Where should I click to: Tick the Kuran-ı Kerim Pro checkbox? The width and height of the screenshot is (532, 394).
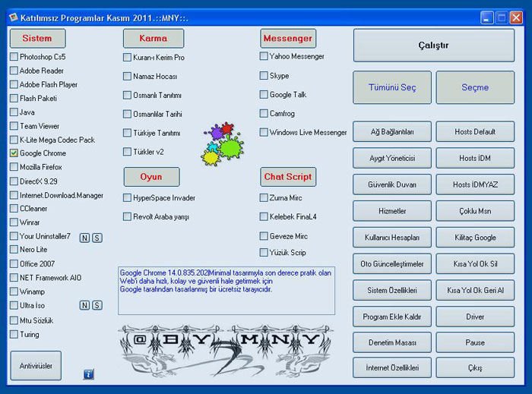click(127, 57)
